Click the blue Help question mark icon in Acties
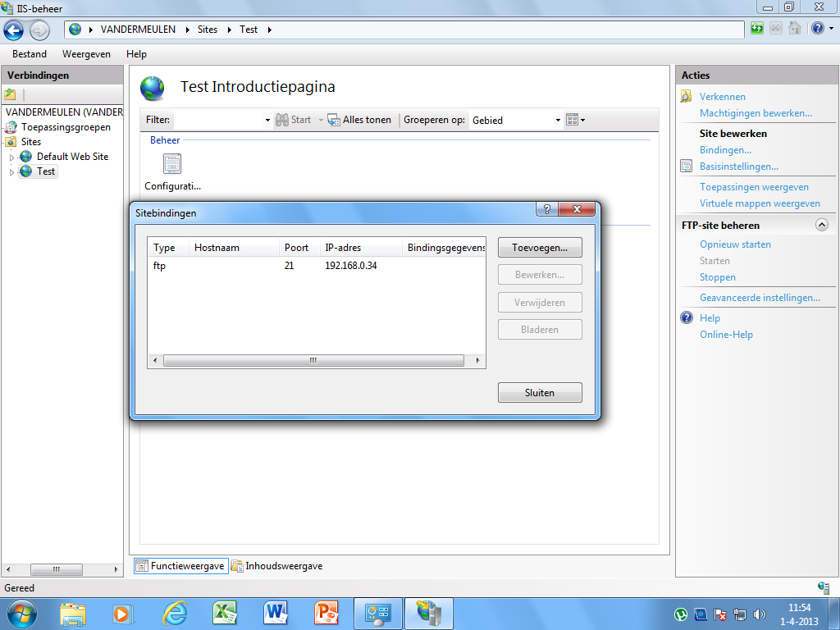The height and width of the screenshot is (630, 840). 687,317
